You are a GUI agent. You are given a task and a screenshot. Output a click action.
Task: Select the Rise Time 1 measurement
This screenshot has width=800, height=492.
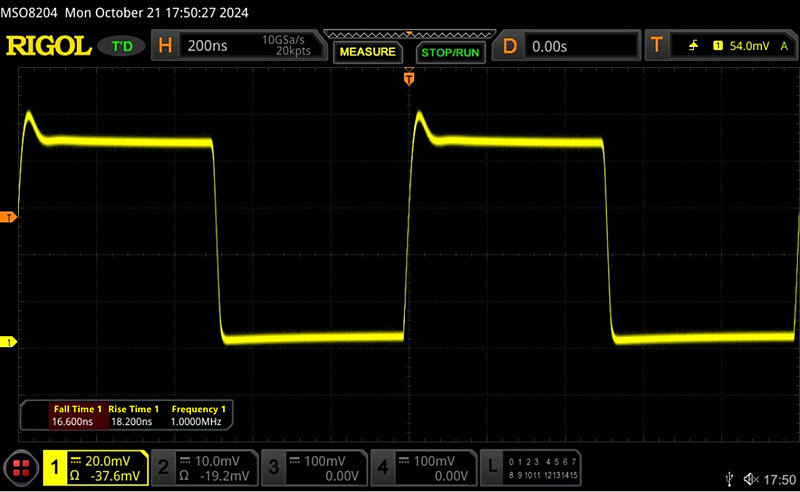[133, 415]
